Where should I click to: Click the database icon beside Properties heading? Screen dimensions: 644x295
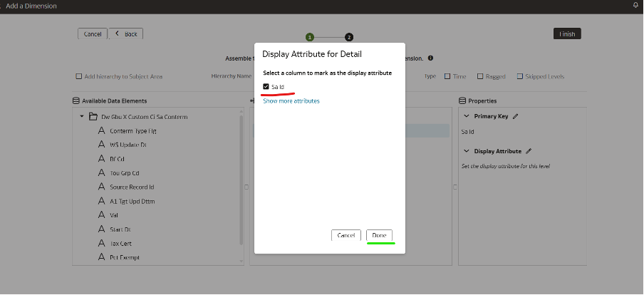tap(462, 101)
